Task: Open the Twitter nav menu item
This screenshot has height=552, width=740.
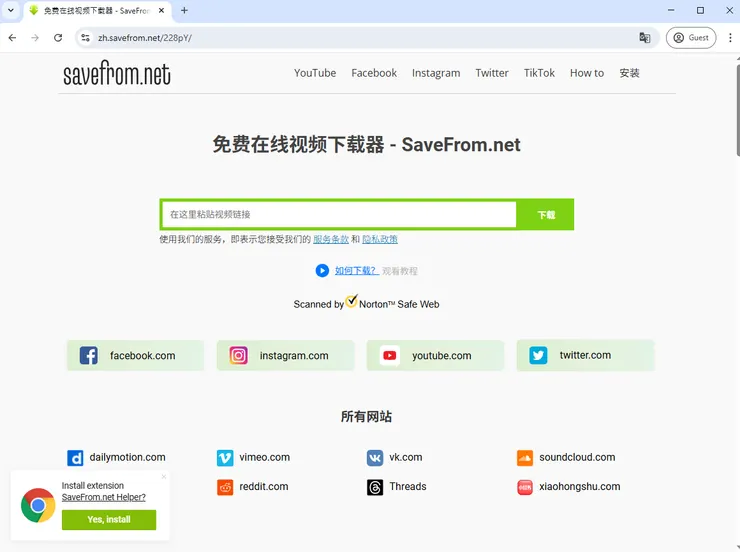Action: click(492, 73)
